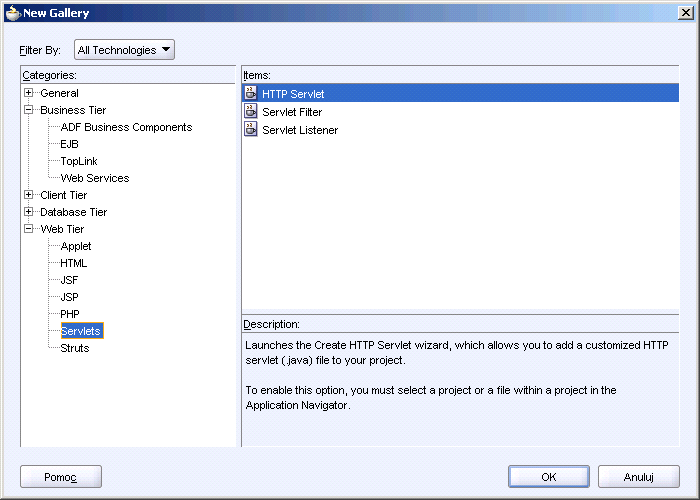Select the JSP category under Web Tier

coord(69,297)
